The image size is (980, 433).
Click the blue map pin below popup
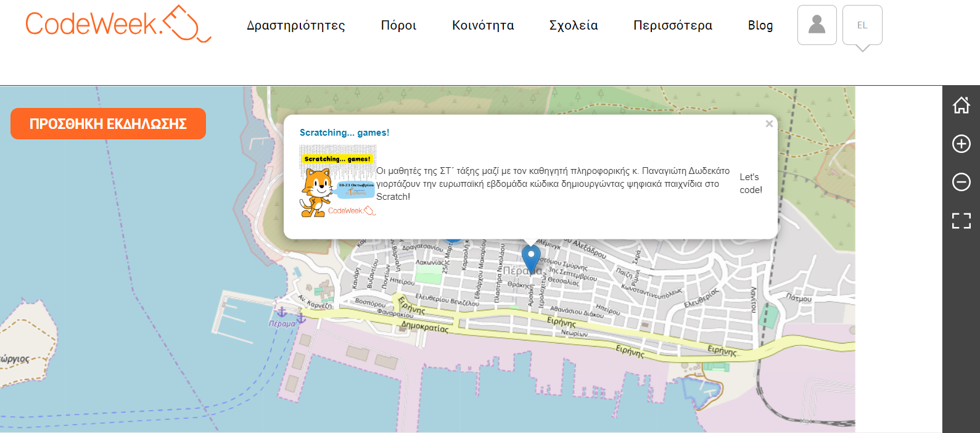(530, 257)
